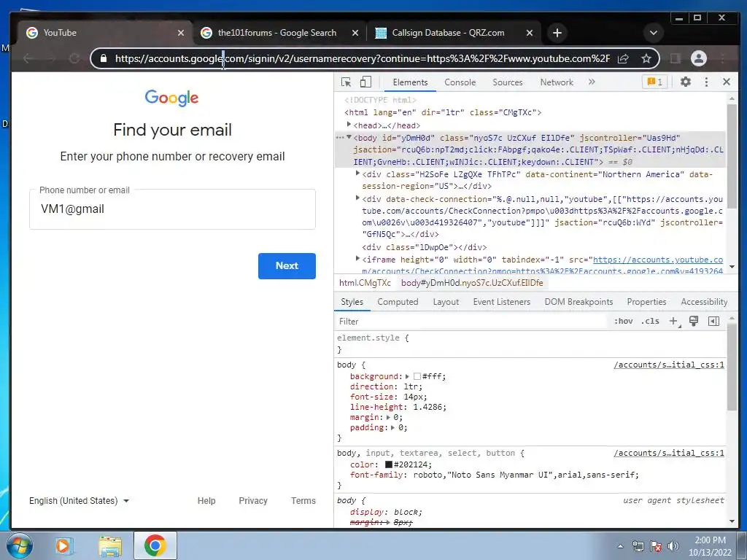This screenshot has width=747, height=560.
Task: Open Windows Media Player from taskbar
Action: (x=63, y=545)
